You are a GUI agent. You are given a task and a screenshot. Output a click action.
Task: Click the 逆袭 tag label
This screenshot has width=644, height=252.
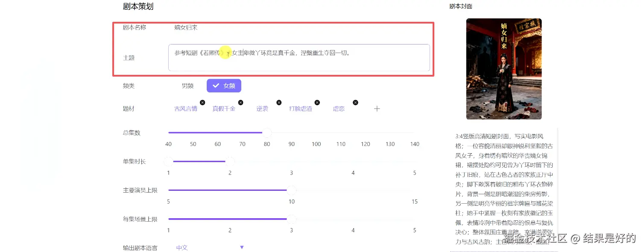(262, 109)
